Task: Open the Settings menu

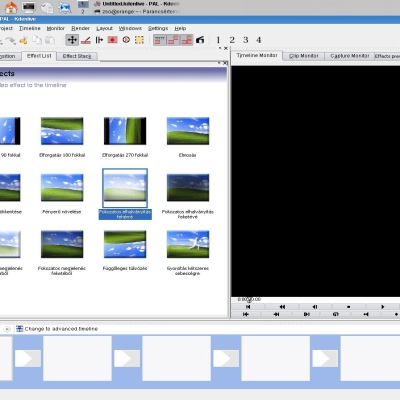Action: click(158, 28)
